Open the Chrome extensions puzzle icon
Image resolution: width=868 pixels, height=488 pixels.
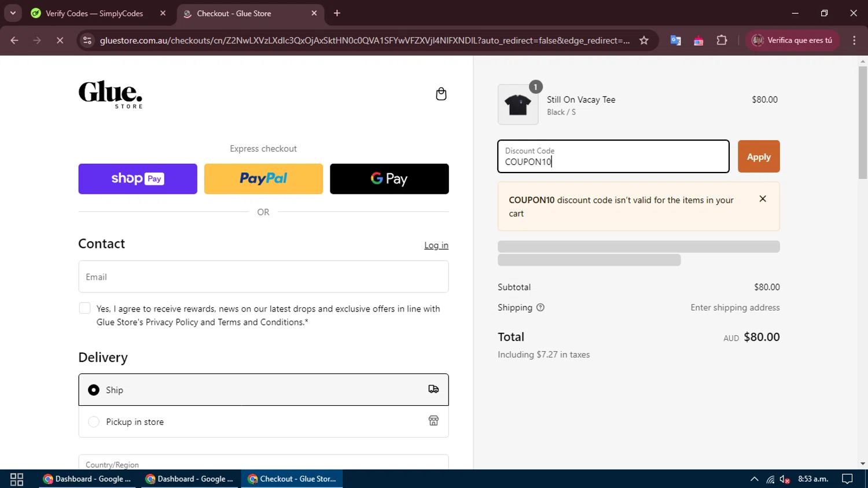pyautogui.click(x=722, y=41)
